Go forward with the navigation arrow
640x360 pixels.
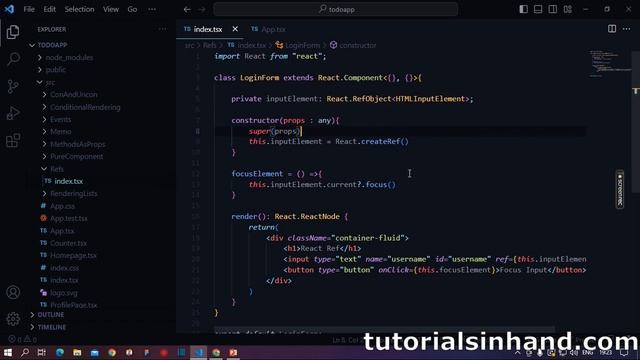click(202, 9)
